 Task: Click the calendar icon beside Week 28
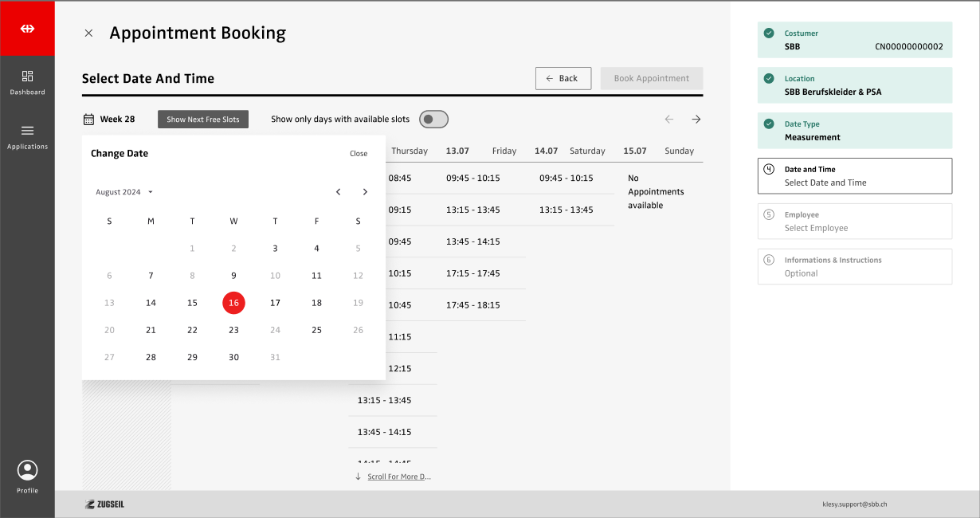[x=88, y=120]
